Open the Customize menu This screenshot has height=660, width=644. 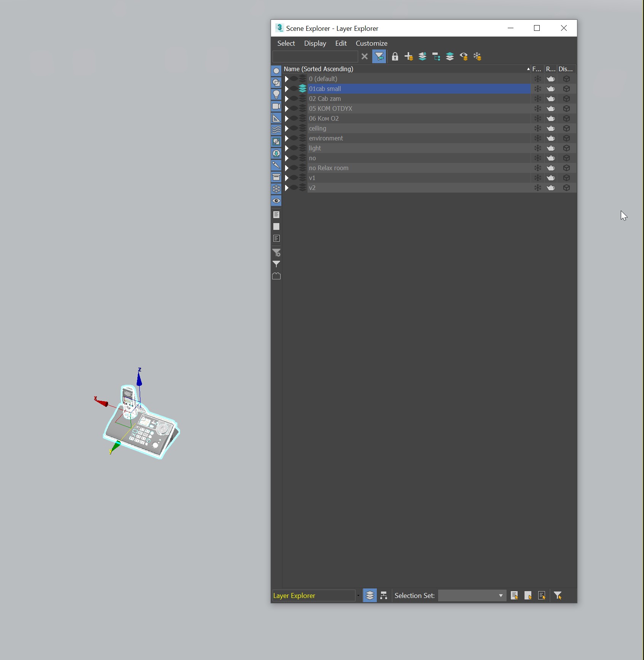[371, 43]
